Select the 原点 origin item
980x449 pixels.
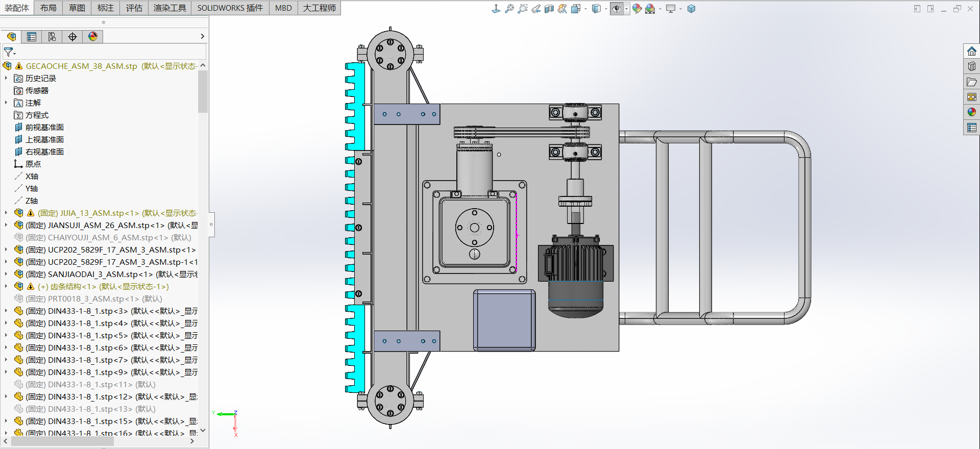[x=33, y=164]
